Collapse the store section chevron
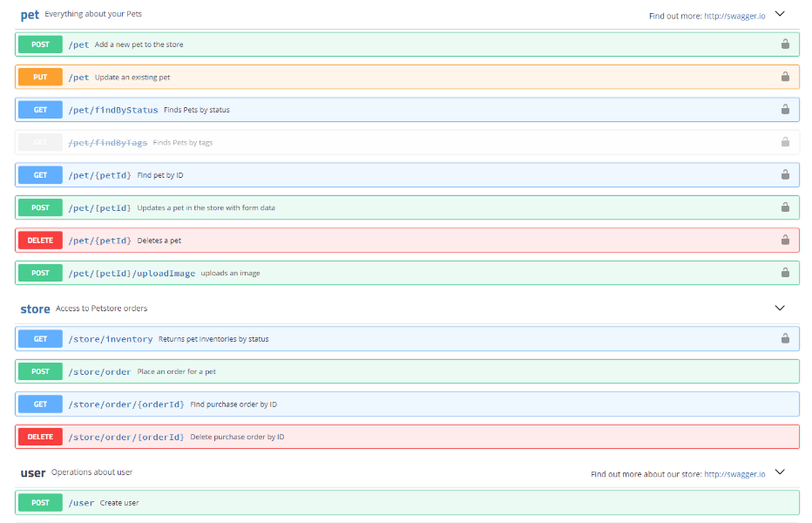 click(x=780, y=307)
